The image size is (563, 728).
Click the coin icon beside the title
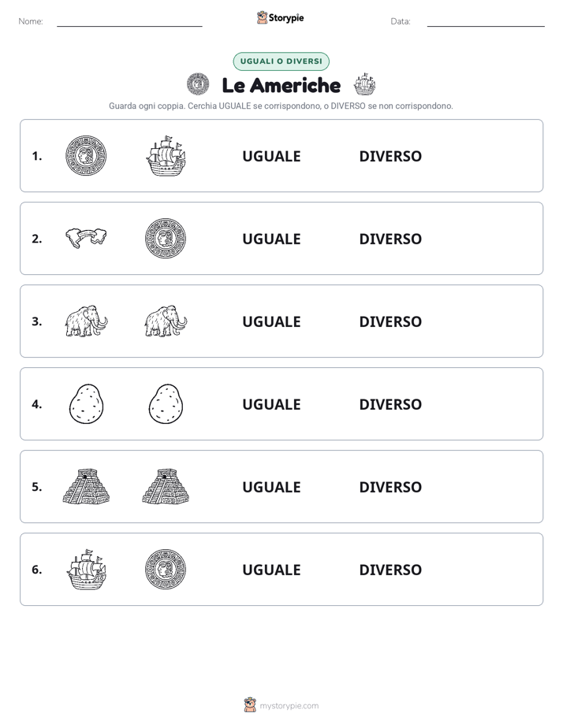198,84
